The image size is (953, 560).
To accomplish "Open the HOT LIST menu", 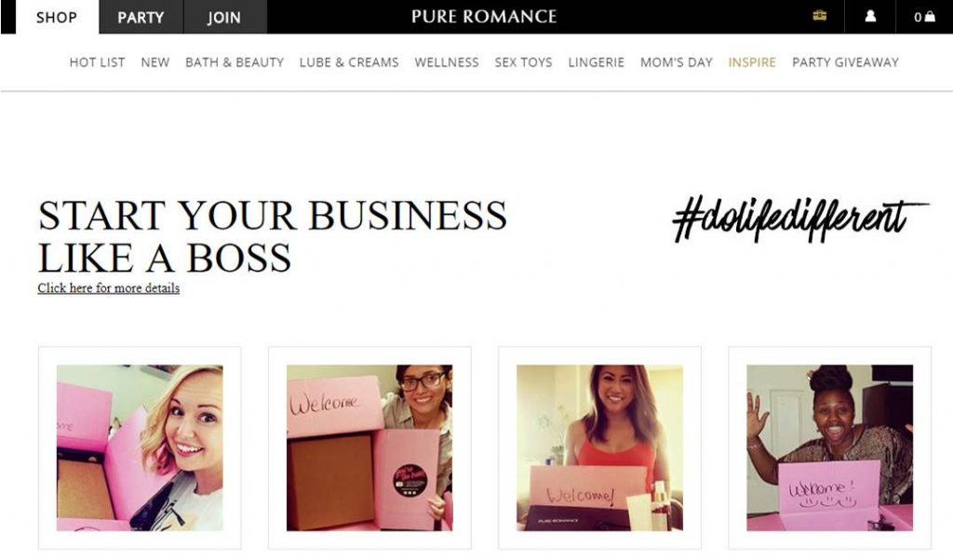I will coord(97,62).
